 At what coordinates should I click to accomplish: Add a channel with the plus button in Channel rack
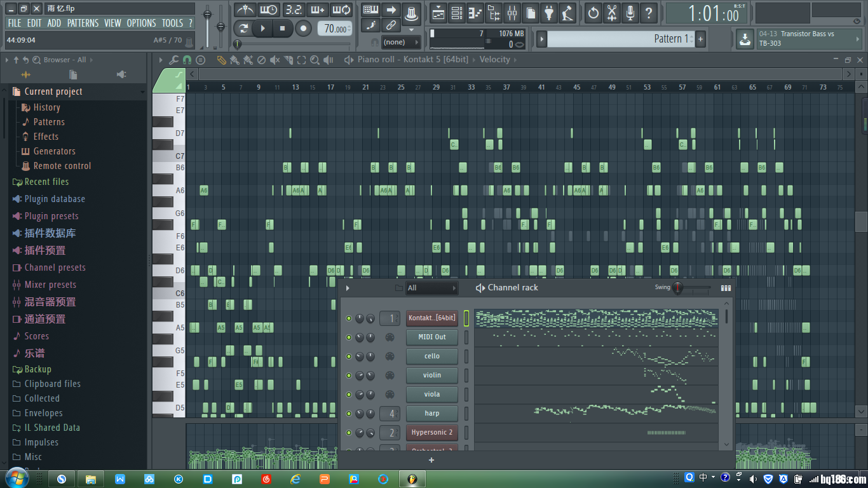[x=431, y=460]
